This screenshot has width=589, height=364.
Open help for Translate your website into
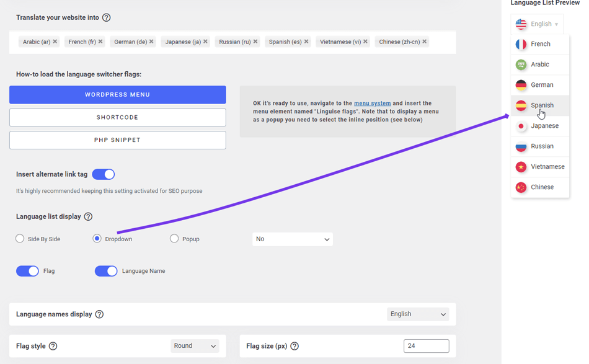(x=106, y=17)
